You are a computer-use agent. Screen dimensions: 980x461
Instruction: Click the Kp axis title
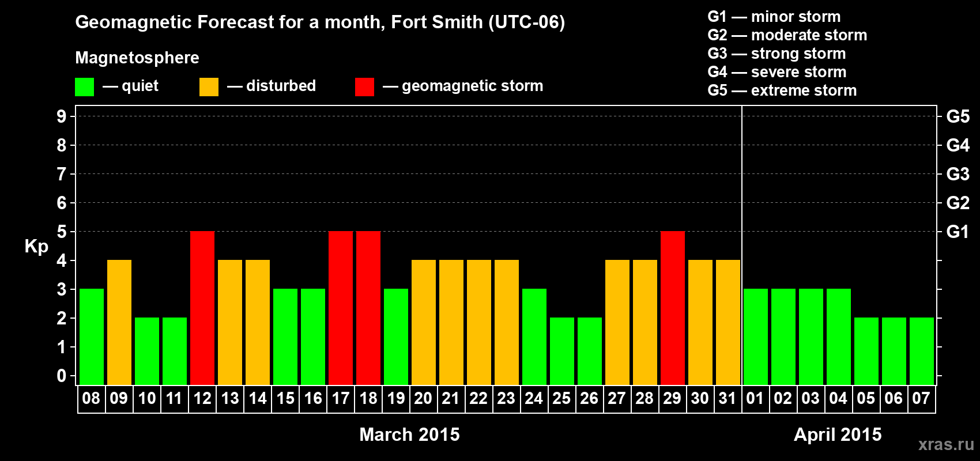[36, 247]
